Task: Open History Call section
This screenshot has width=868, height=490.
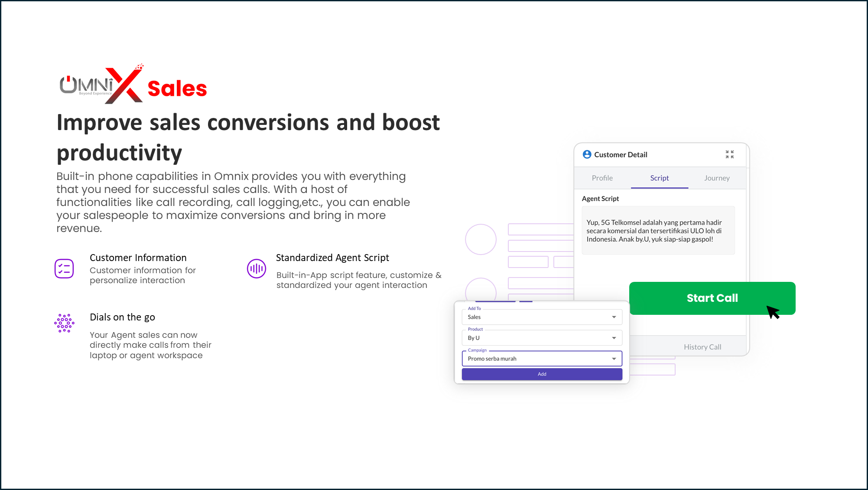Action: point(702,347)
